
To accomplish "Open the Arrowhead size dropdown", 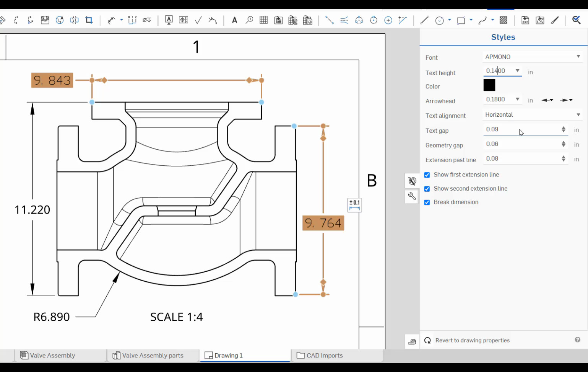I will coord(517,99).
